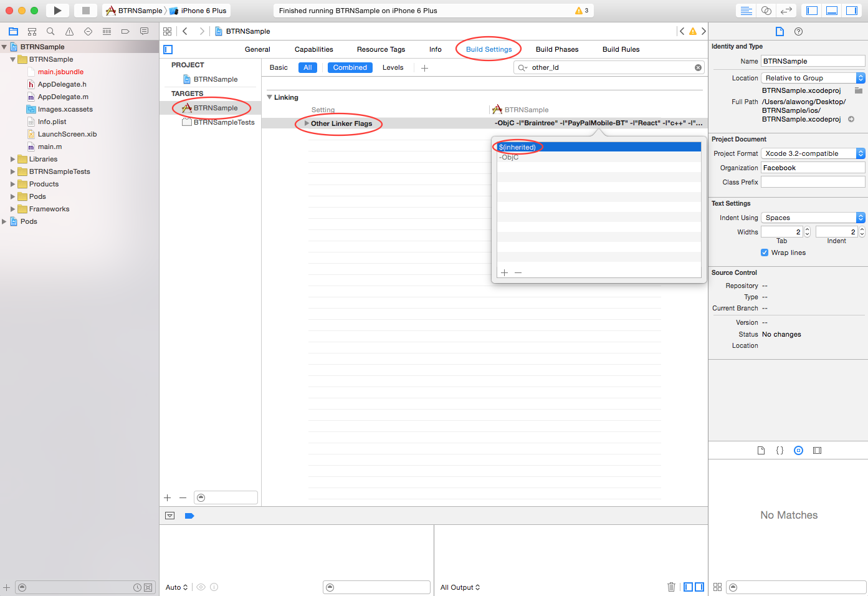
Task: Choose project location folder icon
Action: [x=858, y=90]
